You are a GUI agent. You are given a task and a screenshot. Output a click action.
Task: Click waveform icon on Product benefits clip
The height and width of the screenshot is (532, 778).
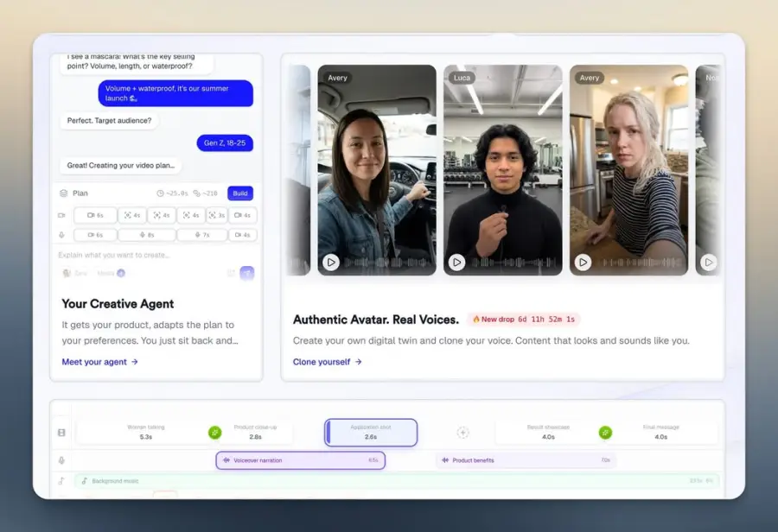click(445, 460)
